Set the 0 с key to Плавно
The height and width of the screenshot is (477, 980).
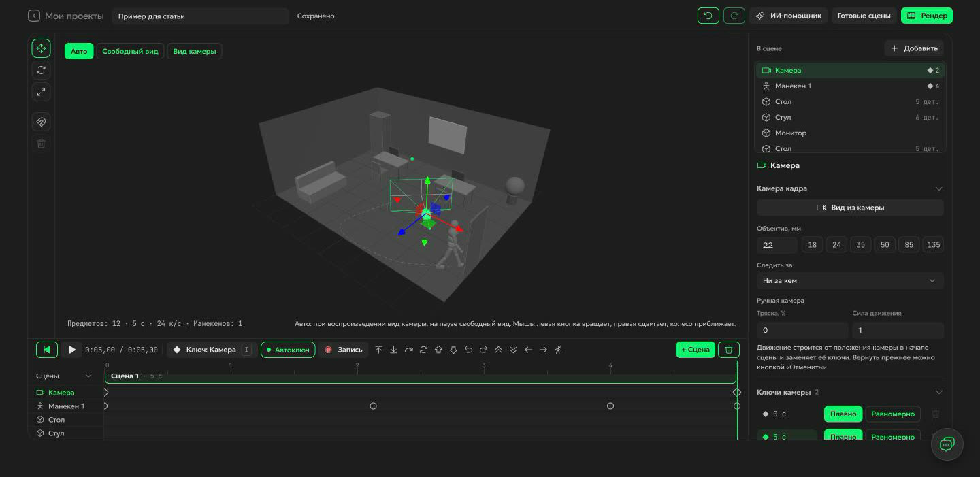point(843,414)
